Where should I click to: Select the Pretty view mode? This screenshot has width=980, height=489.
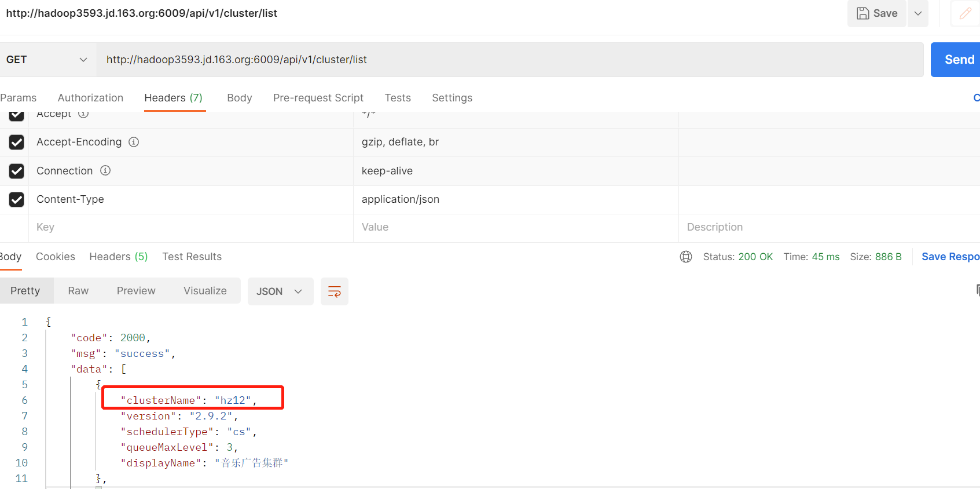(25, 291)
